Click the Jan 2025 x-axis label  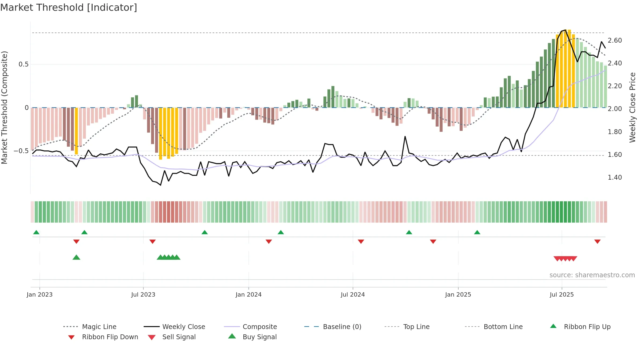pyautogui.click(x=458, y=294)
